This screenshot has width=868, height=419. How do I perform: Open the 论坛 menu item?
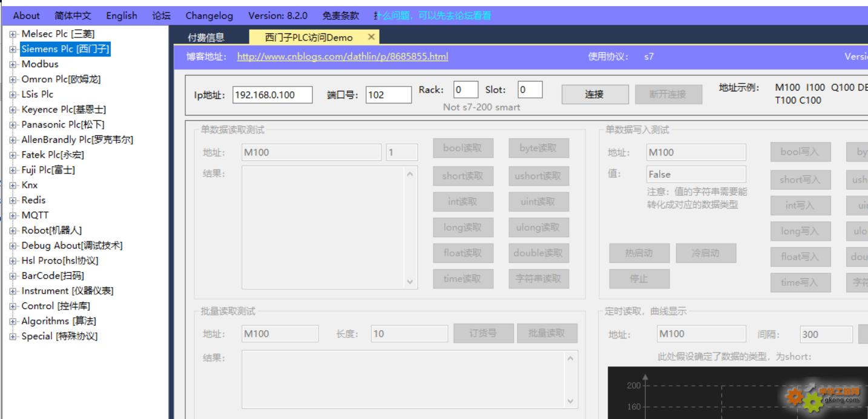pos(162,16)
